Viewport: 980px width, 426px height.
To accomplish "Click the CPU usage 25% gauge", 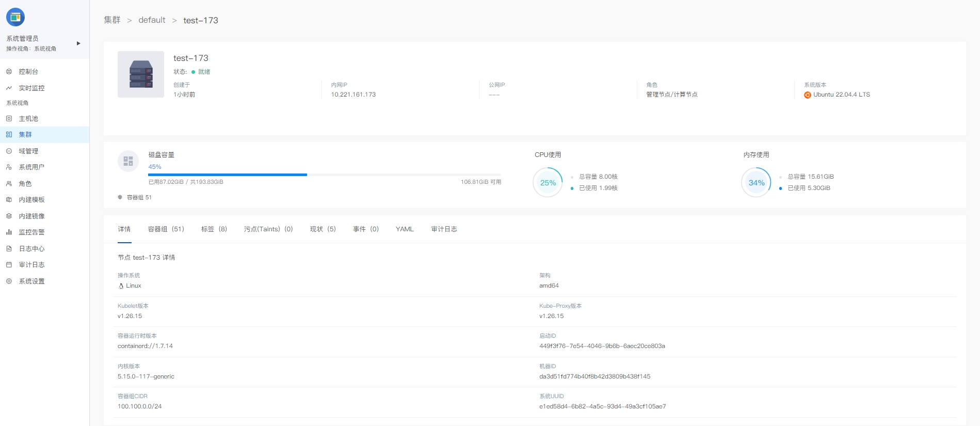I will coord(548,183).
